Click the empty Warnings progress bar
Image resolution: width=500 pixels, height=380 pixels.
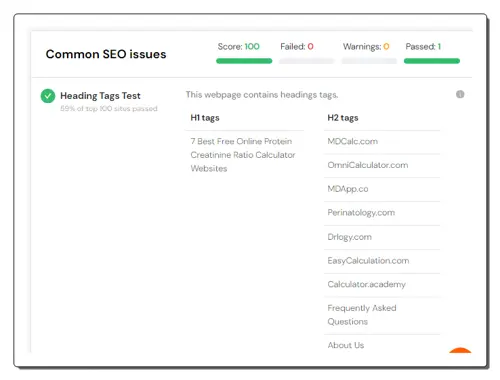[x=369, y=61]
